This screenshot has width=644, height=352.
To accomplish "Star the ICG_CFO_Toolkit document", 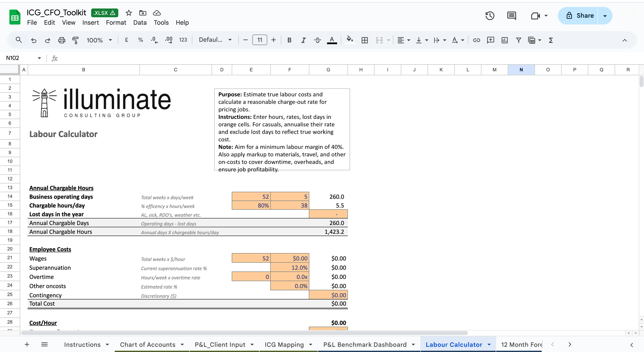I will pos(129,13).
